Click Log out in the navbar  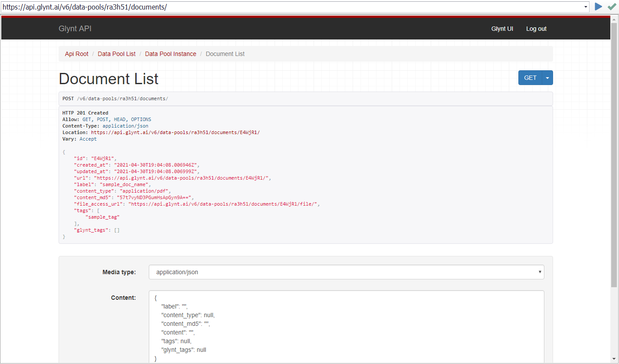536,29
